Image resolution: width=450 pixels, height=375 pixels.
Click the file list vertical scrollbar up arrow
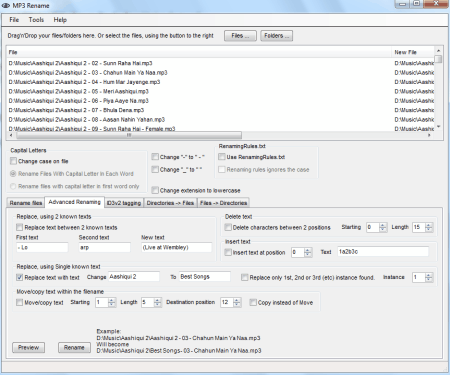click(x=439, y=51)
